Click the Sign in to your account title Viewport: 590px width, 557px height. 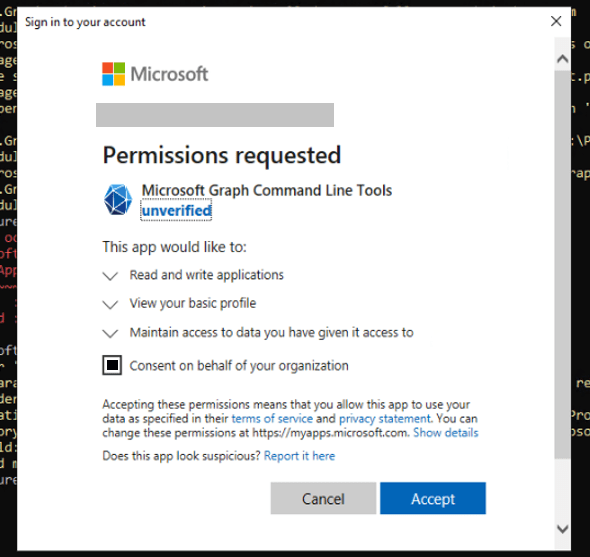(85, 22)
